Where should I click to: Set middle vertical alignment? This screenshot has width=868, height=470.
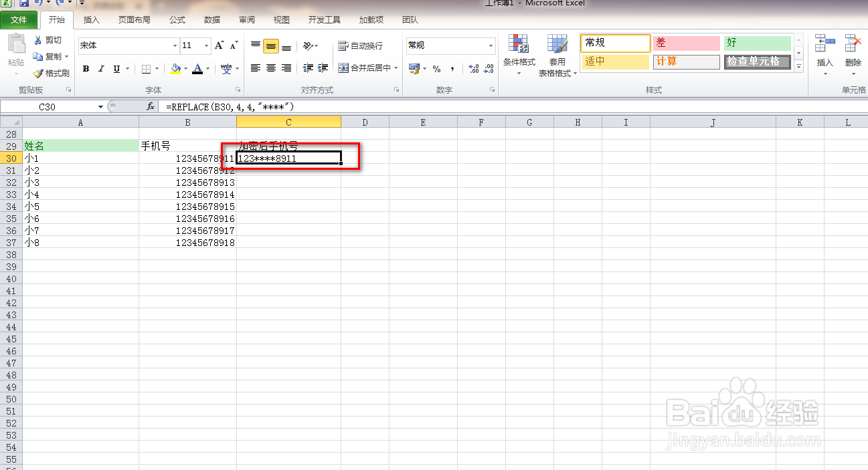click(x=271, y=45)
